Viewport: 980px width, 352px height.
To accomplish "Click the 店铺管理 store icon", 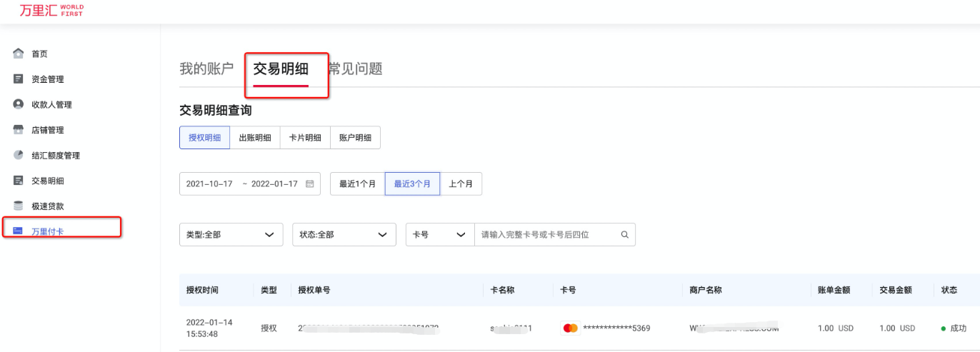I will [x=19, y=130].
